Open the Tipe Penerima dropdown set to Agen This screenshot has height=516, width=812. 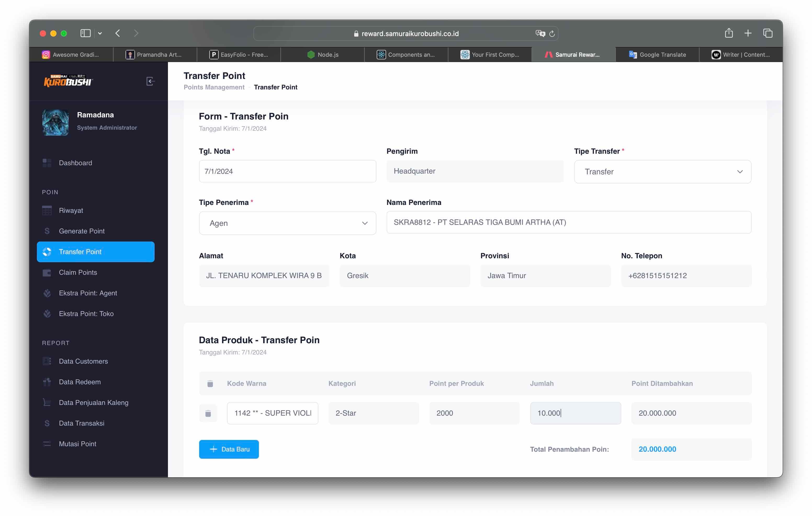click(x=287, y=223)
